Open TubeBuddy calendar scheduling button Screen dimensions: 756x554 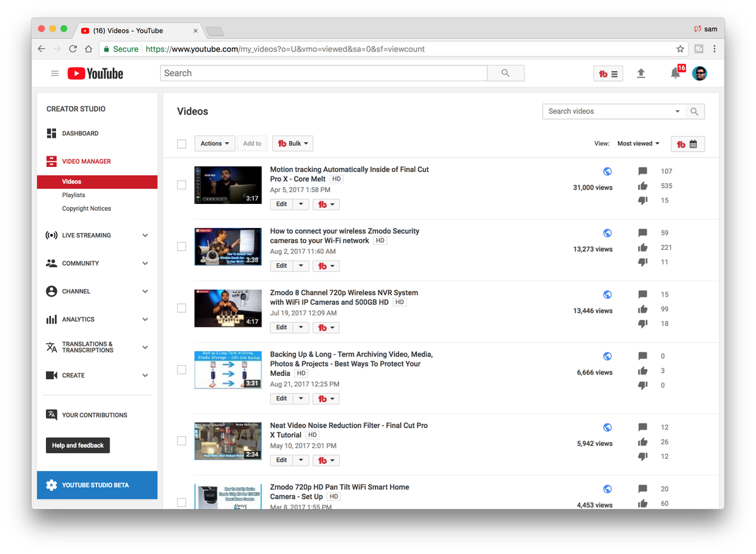(x=687, y=144)
